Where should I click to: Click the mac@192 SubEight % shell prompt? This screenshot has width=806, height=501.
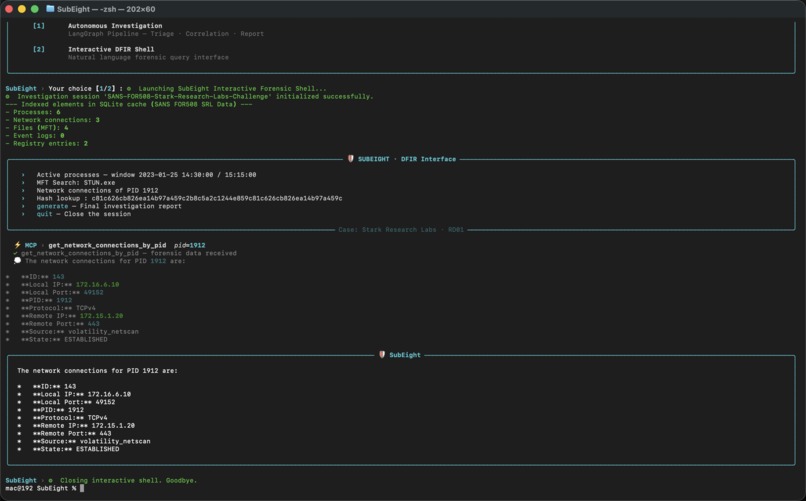coord(41,488)
